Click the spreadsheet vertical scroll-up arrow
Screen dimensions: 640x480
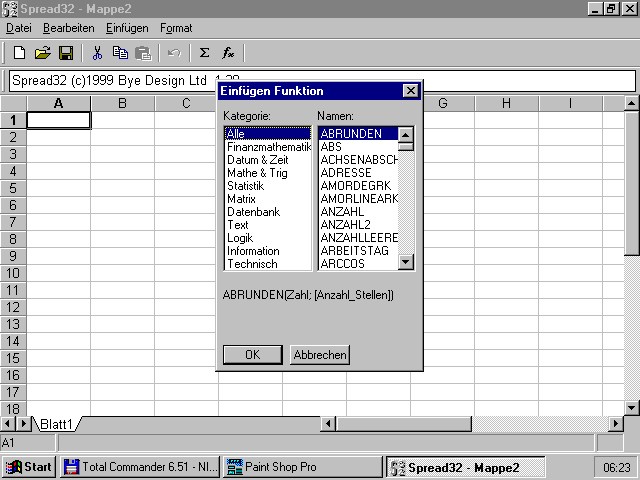point(631,103)
